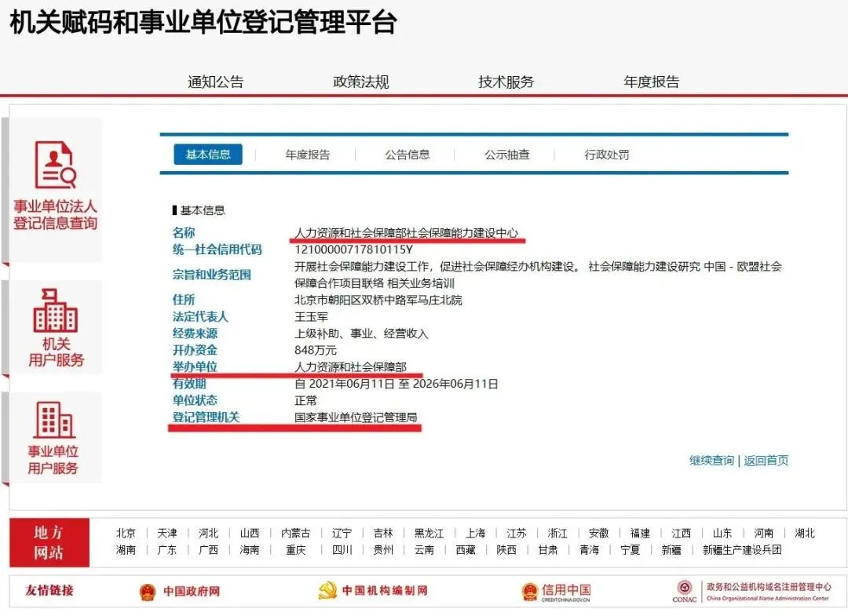
Task: Click the 机关赋码和事业单位登记管理平台 site title
Action: pyautogui.click(x=203, y=22)
